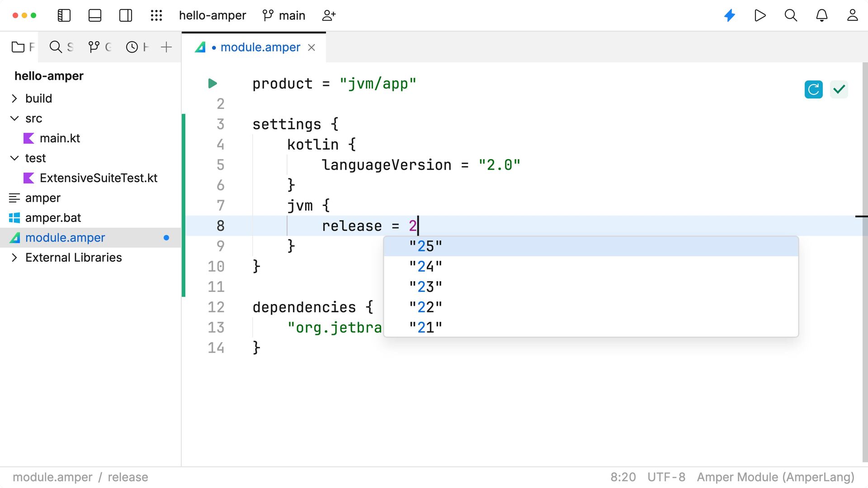
Task: Open the apps grid icon
Action: 156,15
